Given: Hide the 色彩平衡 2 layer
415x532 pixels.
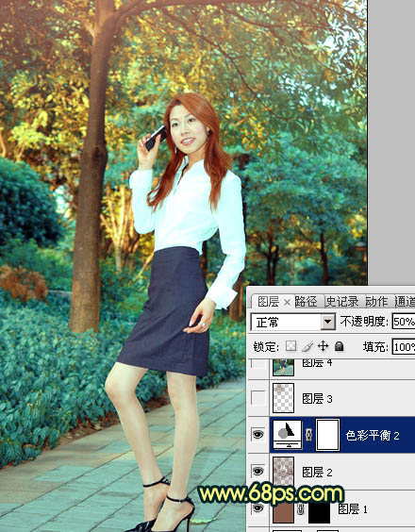Looking at the screenshot, I should 257,434.
